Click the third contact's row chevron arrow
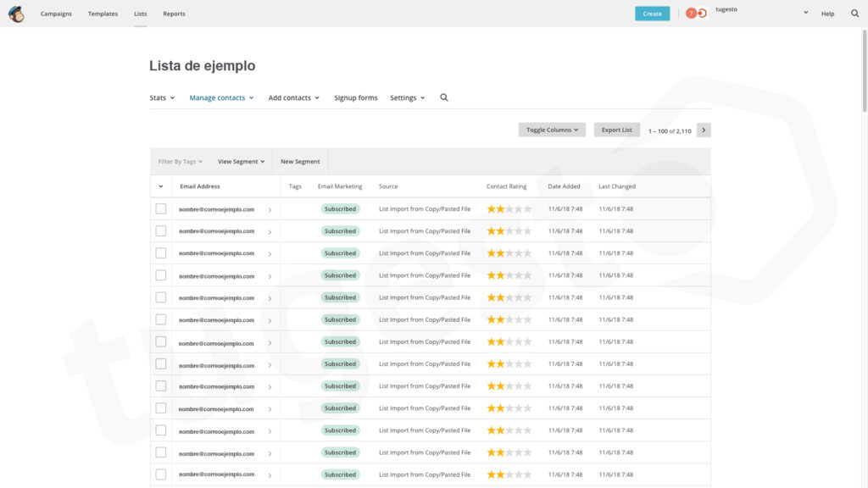The width and height of the screenshot is (868, 488). [x=270, y=253]
